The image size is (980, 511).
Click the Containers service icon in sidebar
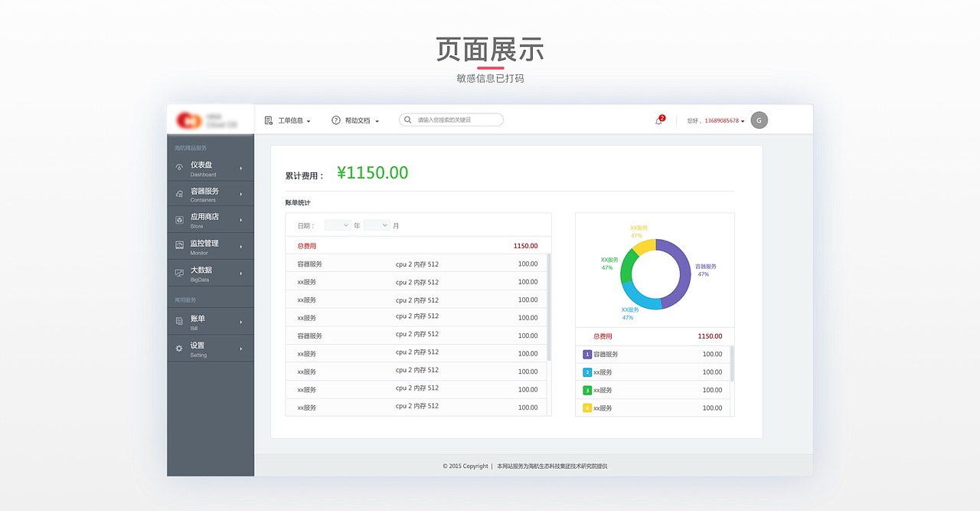(x=179, y=194)
